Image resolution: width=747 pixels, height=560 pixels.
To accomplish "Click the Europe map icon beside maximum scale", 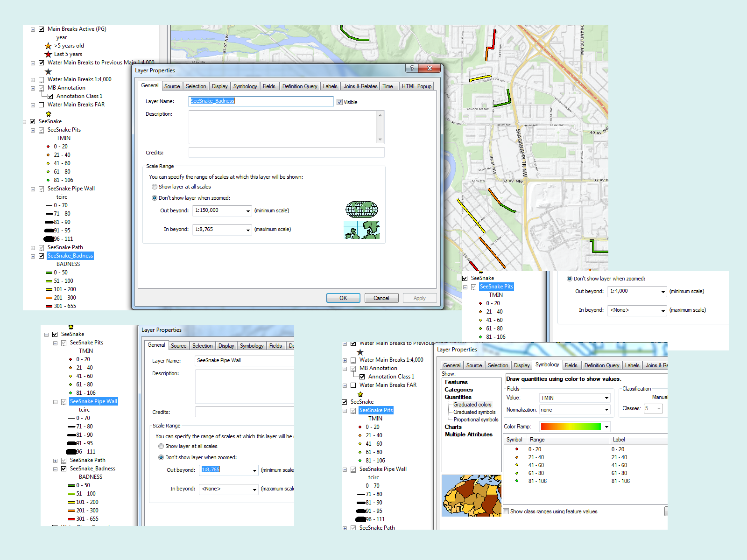I will coord(361,230).
